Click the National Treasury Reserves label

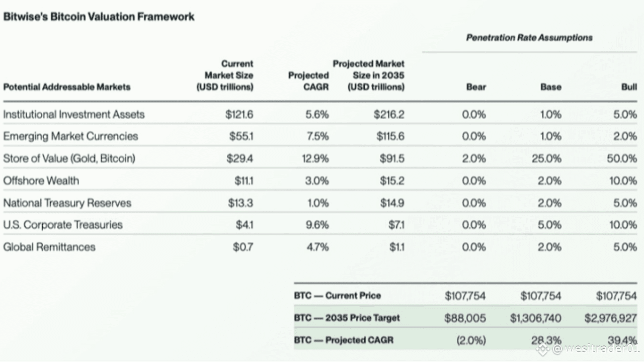click(x=67, y=203)
